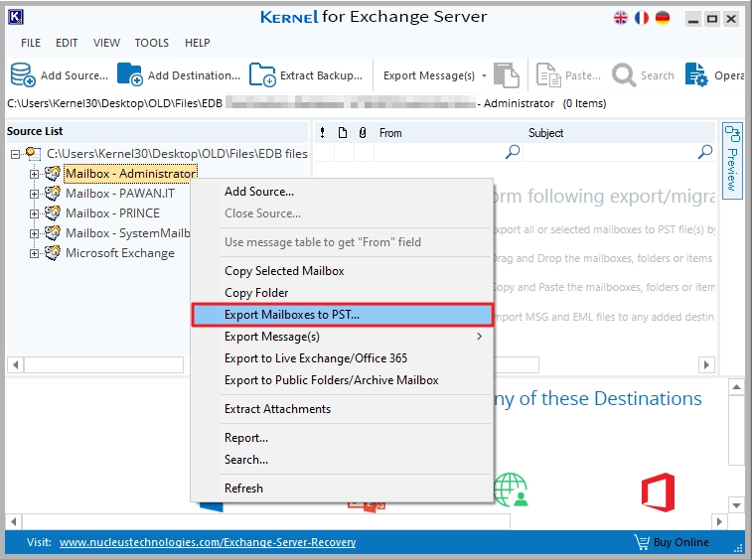This screenshot has height=560, width=752.
Task: Select Microsoft Exchange tree item
Action: [120, 253]
